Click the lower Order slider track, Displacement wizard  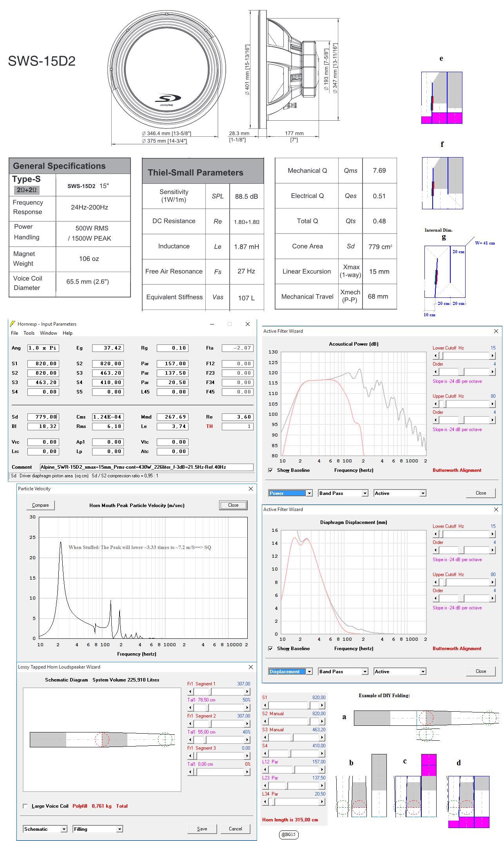(x=464, y=598)
